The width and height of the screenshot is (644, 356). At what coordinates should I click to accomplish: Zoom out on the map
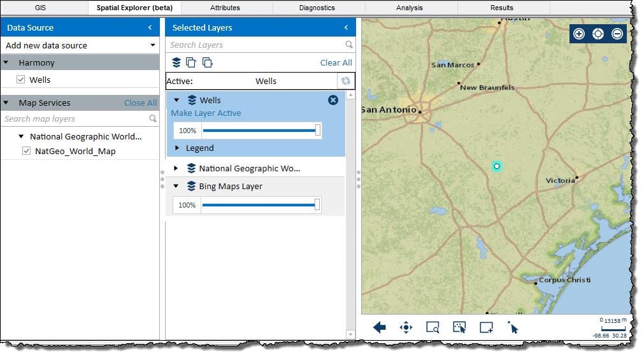pos(617,34)
